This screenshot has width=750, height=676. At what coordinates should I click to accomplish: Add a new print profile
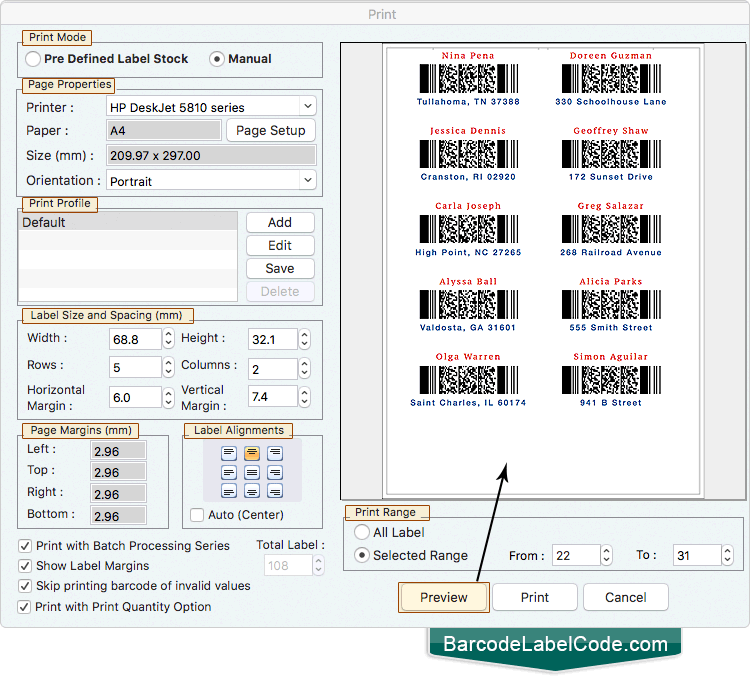click(x=280, y=222)
